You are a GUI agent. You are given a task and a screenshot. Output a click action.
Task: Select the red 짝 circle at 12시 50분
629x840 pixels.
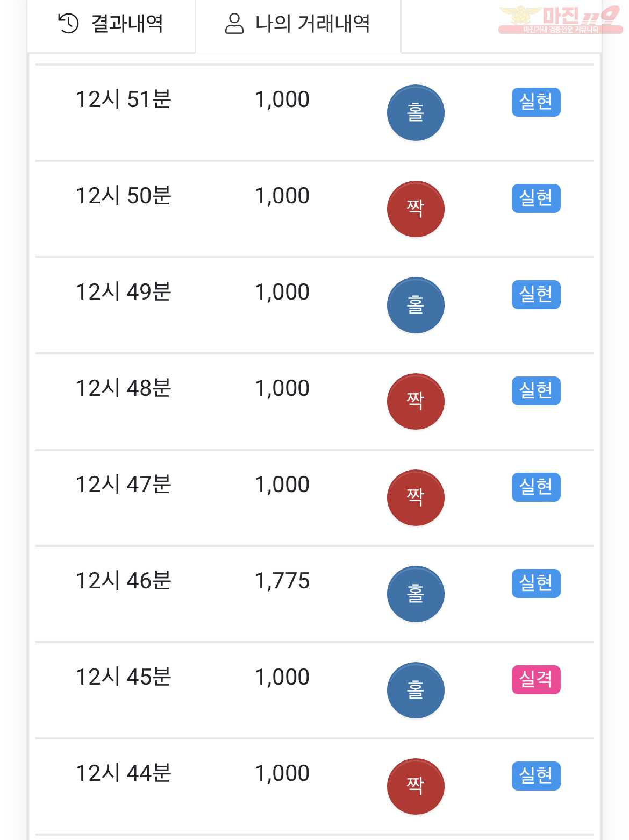pyautogui.click(x=416, y=209)
